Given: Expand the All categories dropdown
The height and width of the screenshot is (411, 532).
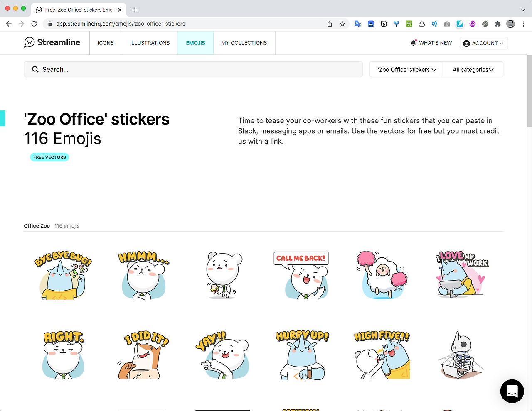Looking at the screenshot, I should tap(473, 69).
